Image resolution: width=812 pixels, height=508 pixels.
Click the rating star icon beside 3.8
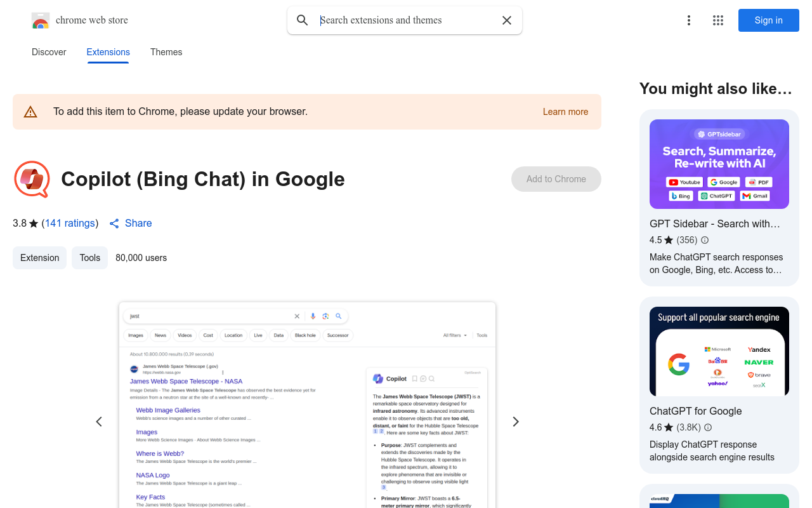click(x=34, y=224)
